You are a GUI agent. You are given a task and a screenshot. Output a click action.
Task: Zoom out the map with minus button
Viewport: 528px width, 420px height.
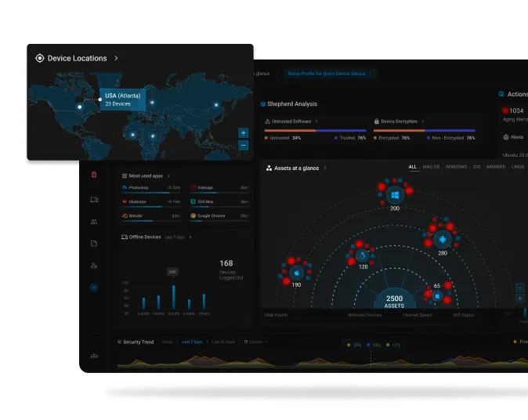[x=243, y=146]
